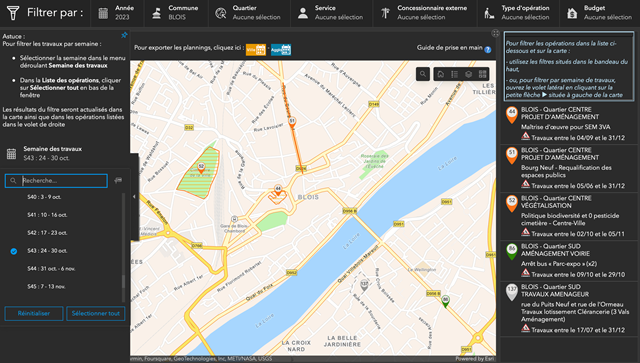
Task: Open the map legend list icon
Action: pyautogui.click(x=455, y=74)
